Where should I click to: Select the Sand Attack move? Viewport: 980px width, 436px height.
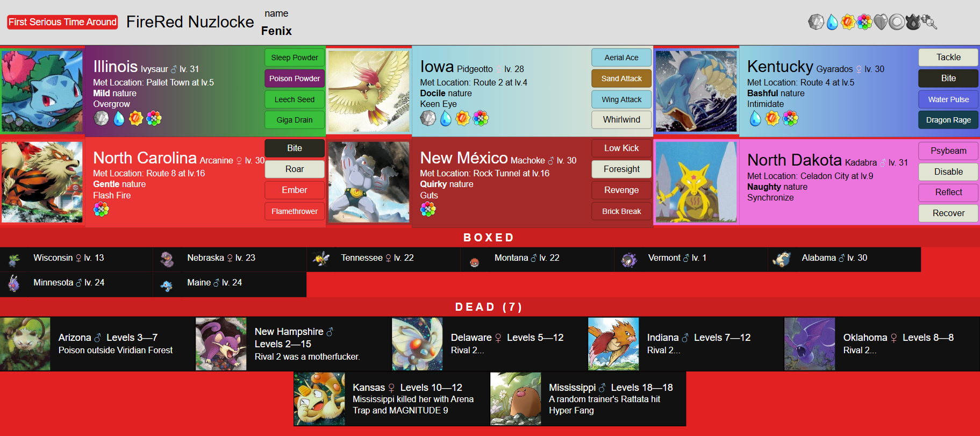click(621, 78)
